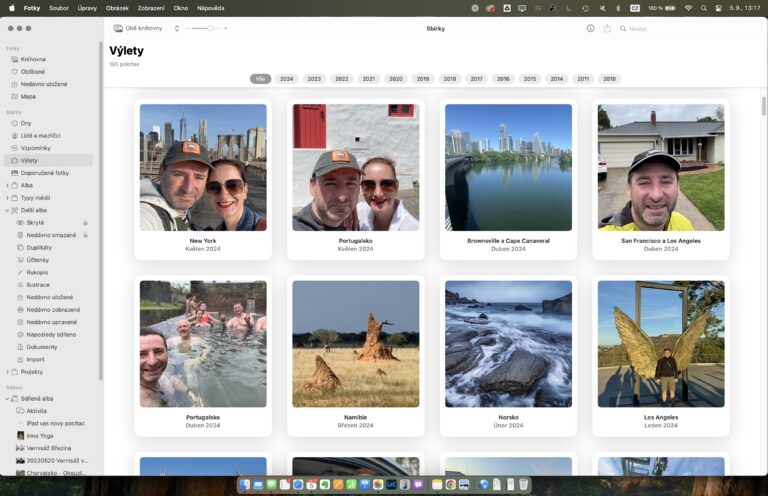Open Spotlight search in menu bar
The width and height of the screenshot is (768, 496).
coord(703,8)
